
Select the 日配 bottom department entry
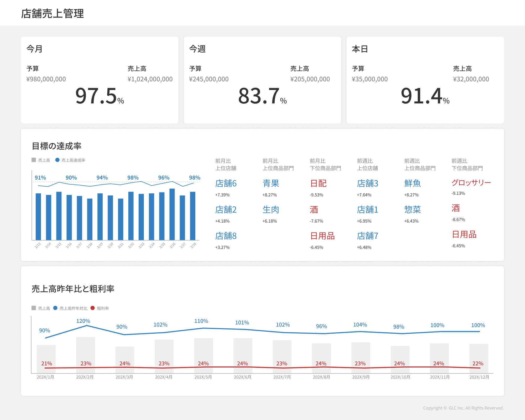click(318, 183)
